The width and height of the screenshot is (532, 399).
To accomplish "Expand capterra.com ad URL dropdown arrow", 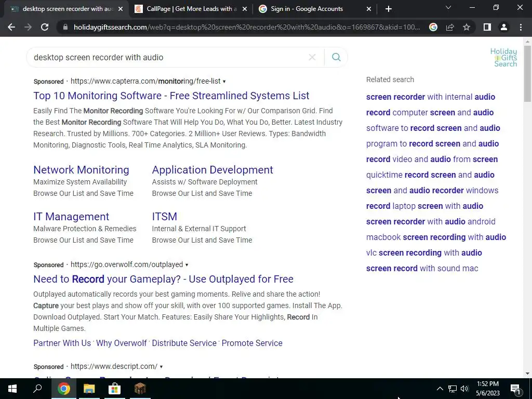I will click(x=224, y=82).
